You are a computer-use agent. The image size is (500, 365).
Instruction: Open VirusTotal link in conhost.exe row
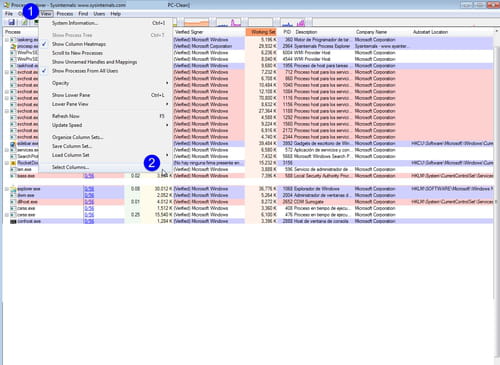pyautogui.click(x=89, y=221)
